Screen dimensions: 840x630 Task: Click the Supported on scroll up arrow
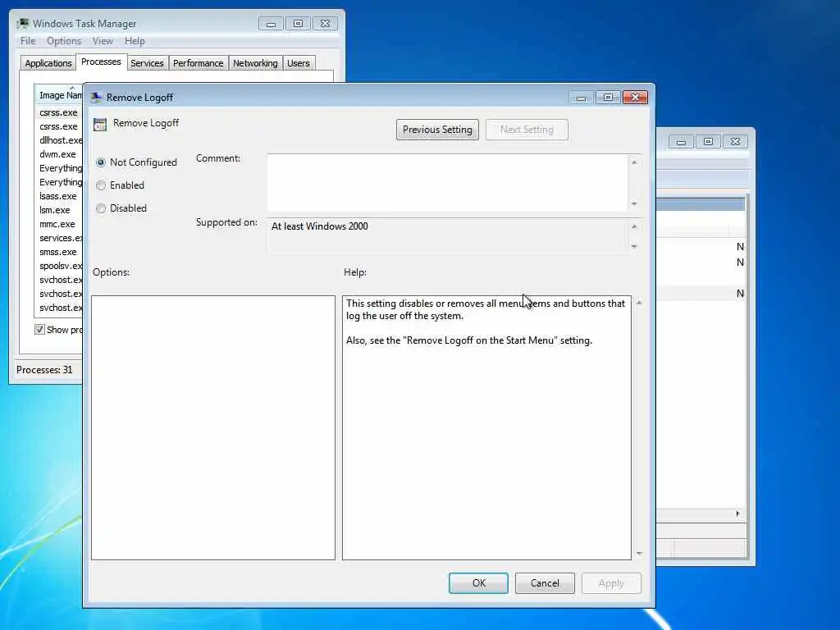tap(634, 226)
